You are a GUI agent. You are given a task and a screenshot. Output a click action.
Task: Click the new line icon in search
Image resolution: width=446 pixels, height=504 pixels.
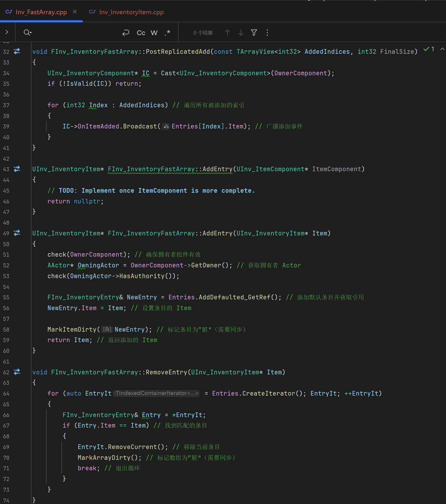point(126,33)
